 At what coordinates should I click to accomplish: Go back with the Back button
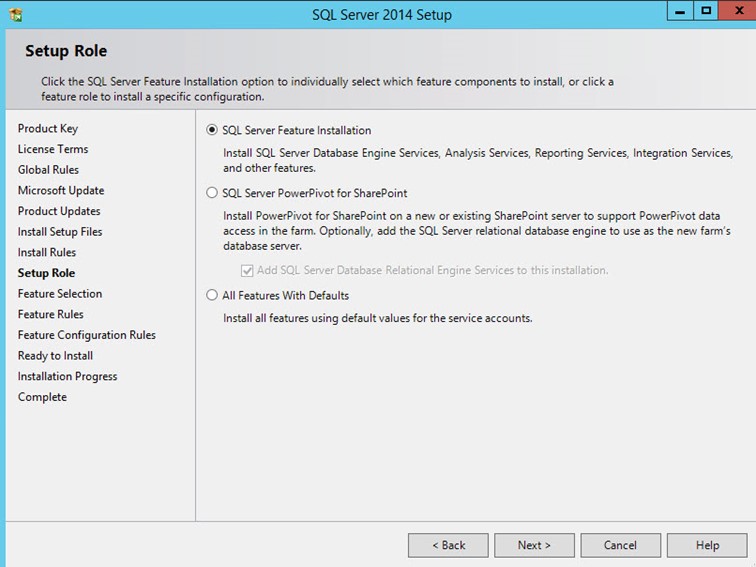coord(448,545)
